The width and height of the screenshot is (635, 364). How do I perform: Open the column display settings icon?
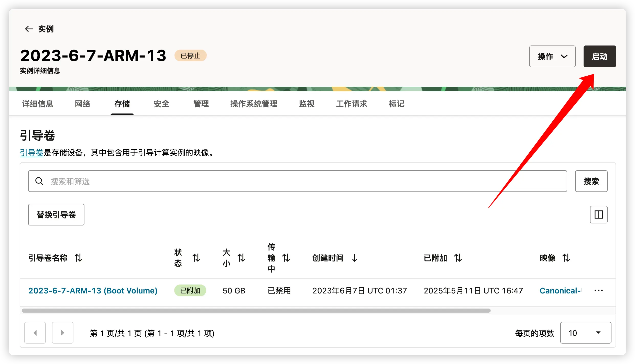tap(599, 214)
